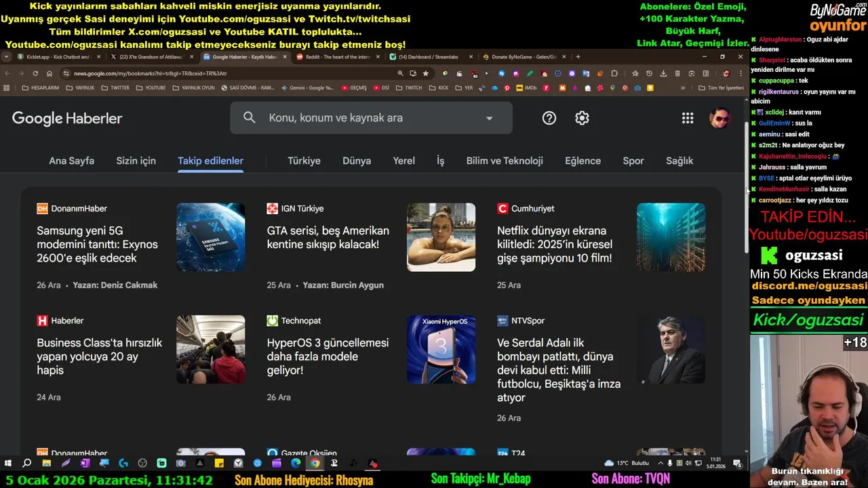Open the YOUTUBE bookmarks folder

[151, 87]
